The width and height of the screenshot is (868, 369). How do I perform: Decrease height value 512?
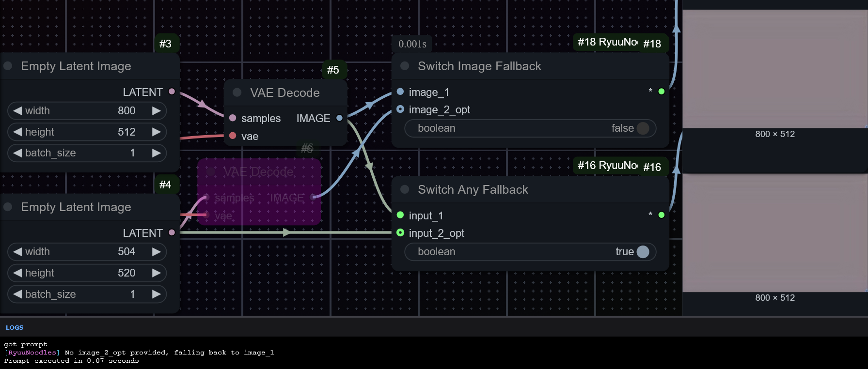17,132
